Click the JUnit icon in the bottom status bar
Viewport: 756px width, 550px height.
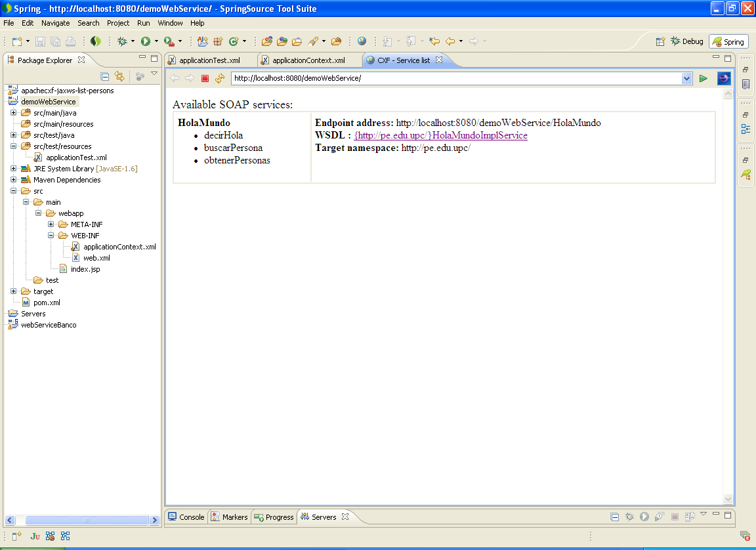pos(35,536)
